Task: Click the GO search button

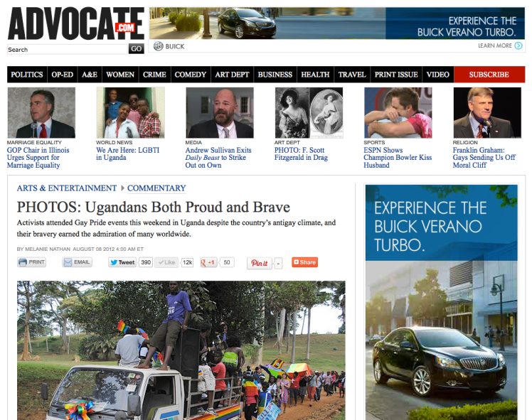Action: pyautogui.click(x=137, y=49)
